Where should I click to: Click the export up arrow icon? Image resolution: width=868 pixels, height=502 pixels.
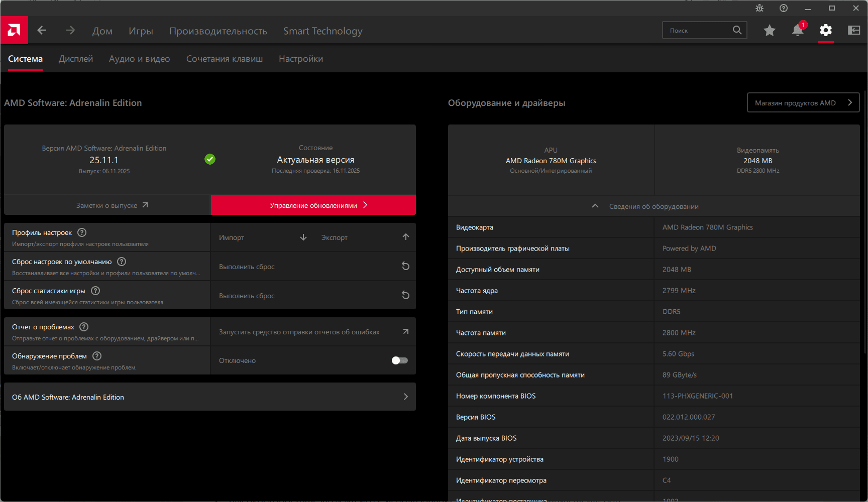(406, 237)
